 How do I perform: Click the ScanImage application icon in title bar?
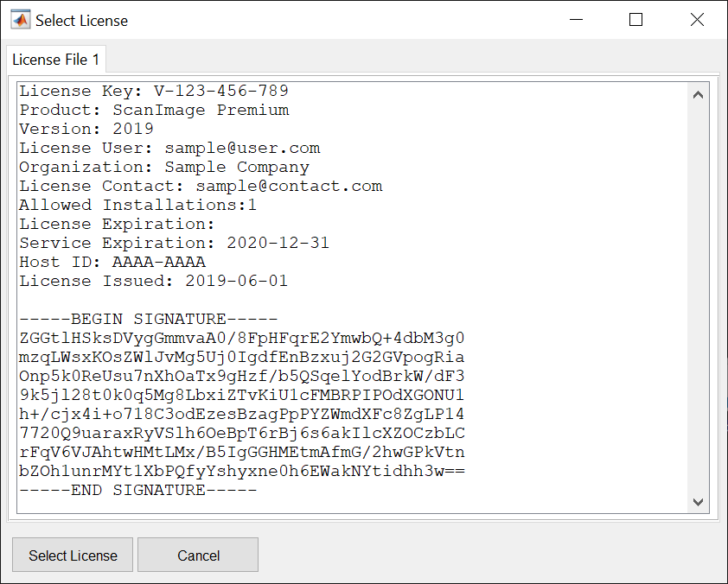(19, 19)
